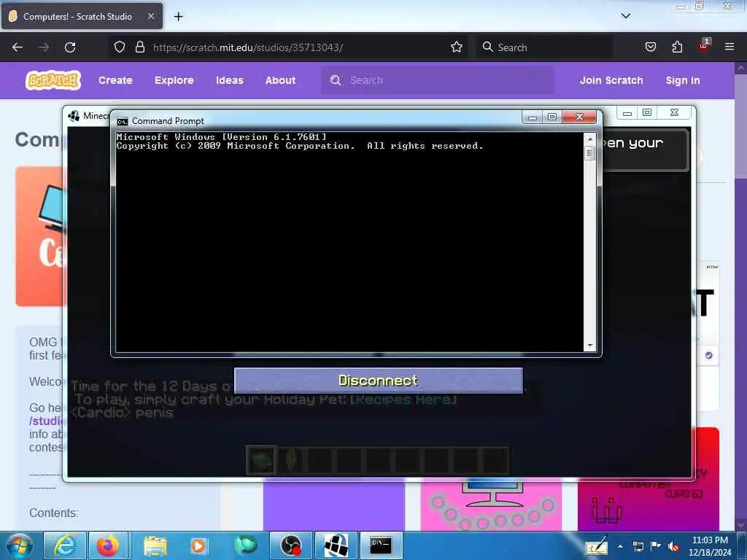Open the Ideas page on Scratch
Image resolution: width=747 pixels, height=560 pixels.
click(x=230, y=80)
